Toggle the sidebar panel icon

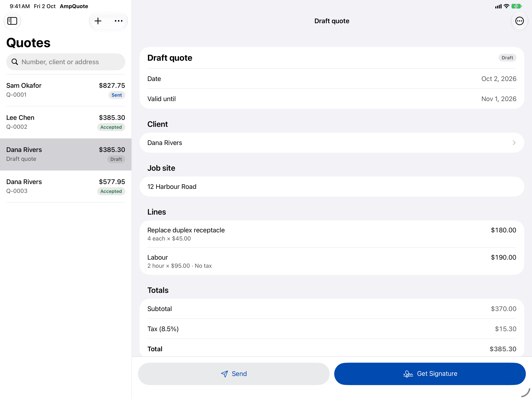coord(12,21)
